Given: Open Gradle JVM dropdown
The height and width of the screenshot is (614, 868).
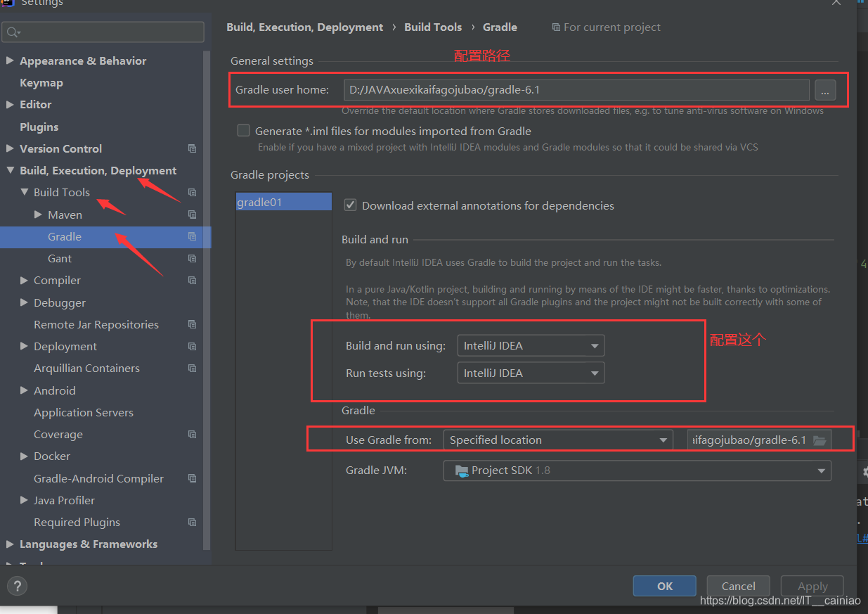Looking at the screenshot, I should tap(637, 471).
